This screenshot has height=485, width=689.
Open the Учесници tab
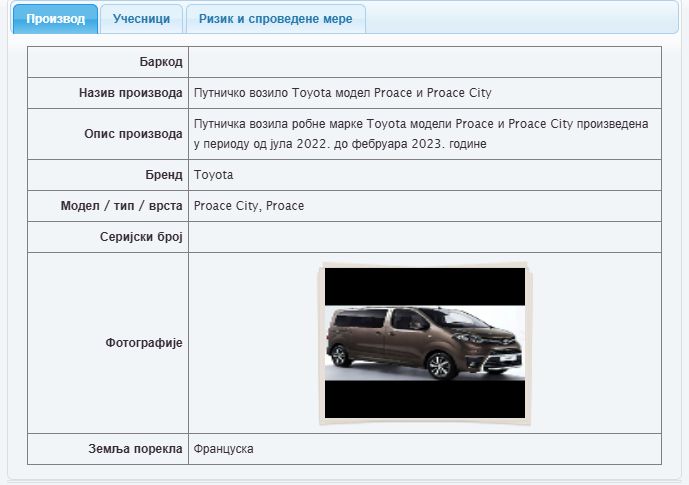pos(141,19)
